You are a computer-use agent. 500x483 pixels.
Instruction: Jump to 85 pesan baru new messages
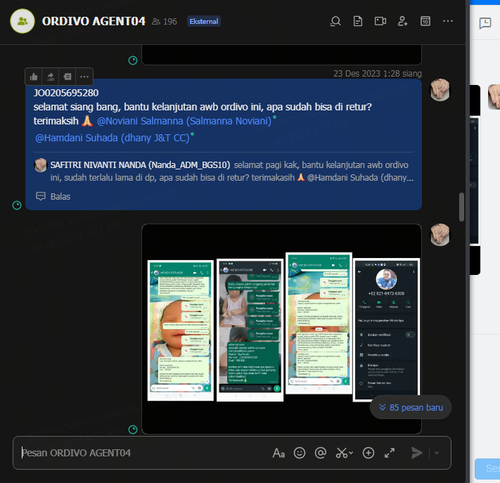(x=411, y=407)
